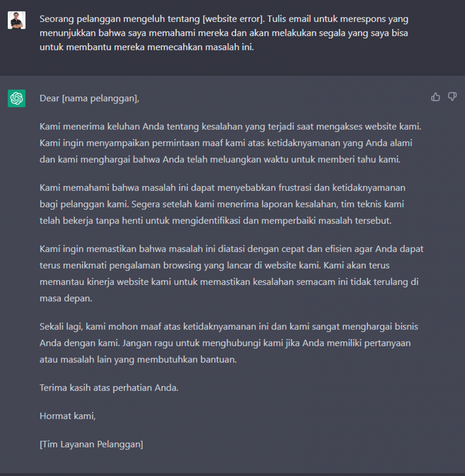Click the user prompt starting 'Seorang pelanggan mengeluh'
Screen dimensions: 465x476
point(224,33)
